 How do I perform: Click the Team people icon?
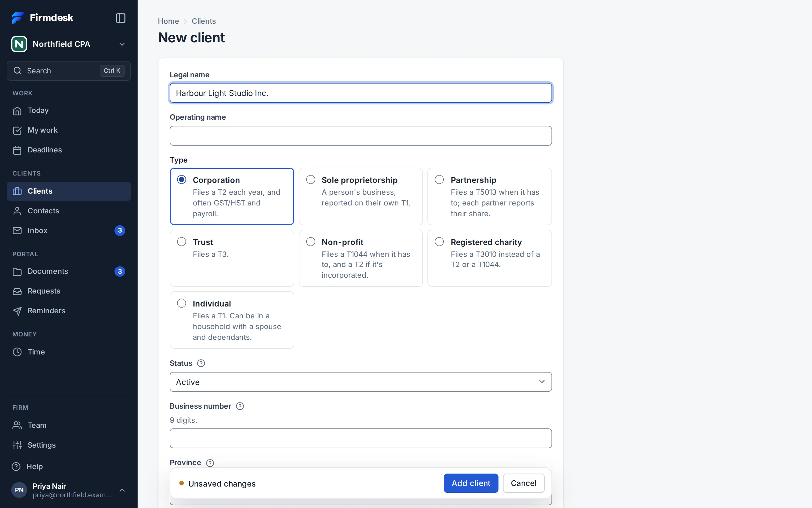pos(17,425)
